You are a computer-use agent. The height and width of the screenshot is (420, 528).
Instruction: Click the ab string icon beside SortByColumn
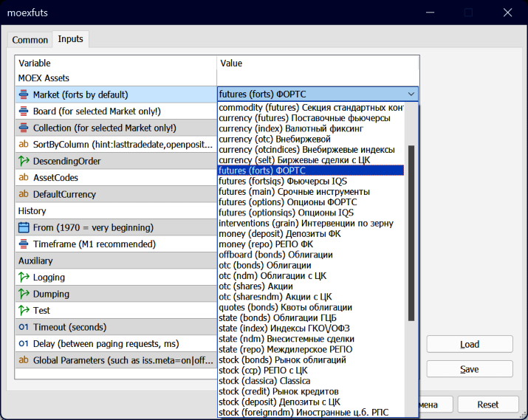coord(24,145)
